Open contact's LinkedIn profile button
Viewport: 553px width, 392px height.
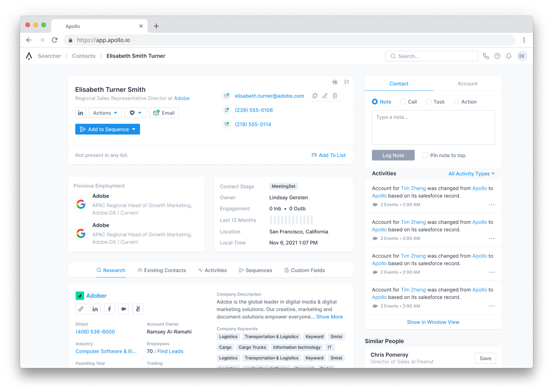81,113
